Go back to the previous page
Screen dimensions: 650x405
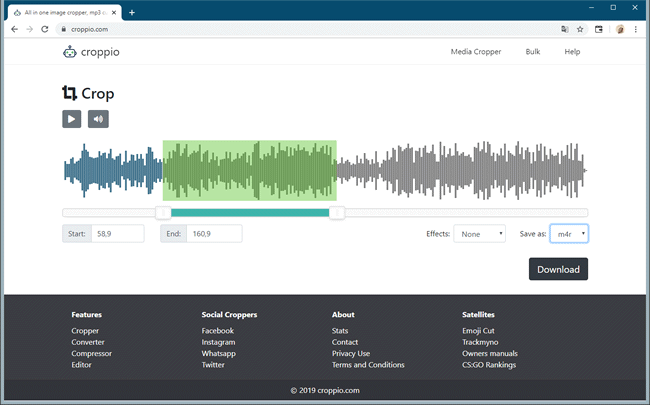pos(14,29)
